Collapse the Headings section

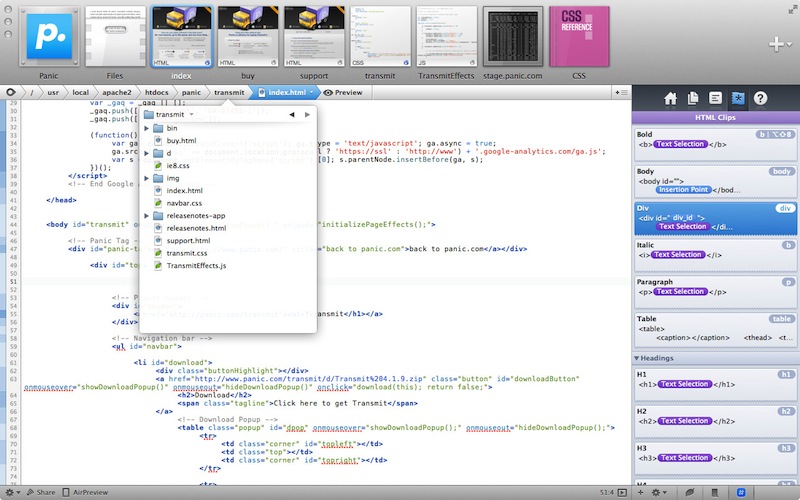point(638,358)
